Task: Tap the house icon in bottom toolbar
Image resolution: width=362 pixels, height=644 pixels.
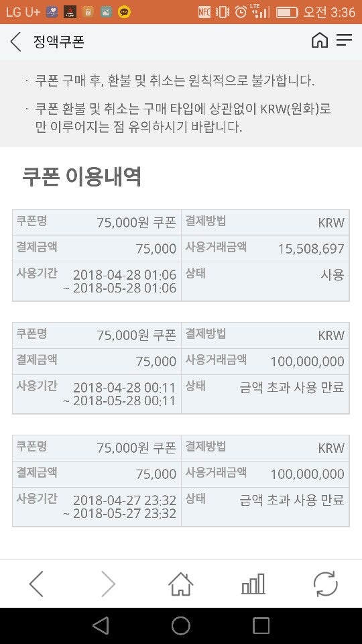Action: (x=180, y=584)
